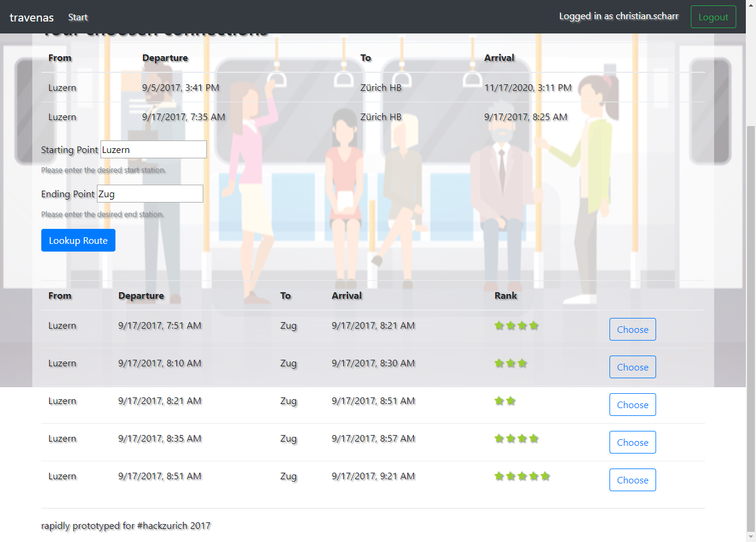
Task: Open the travenas brand link
Action: tap(32, 17)
